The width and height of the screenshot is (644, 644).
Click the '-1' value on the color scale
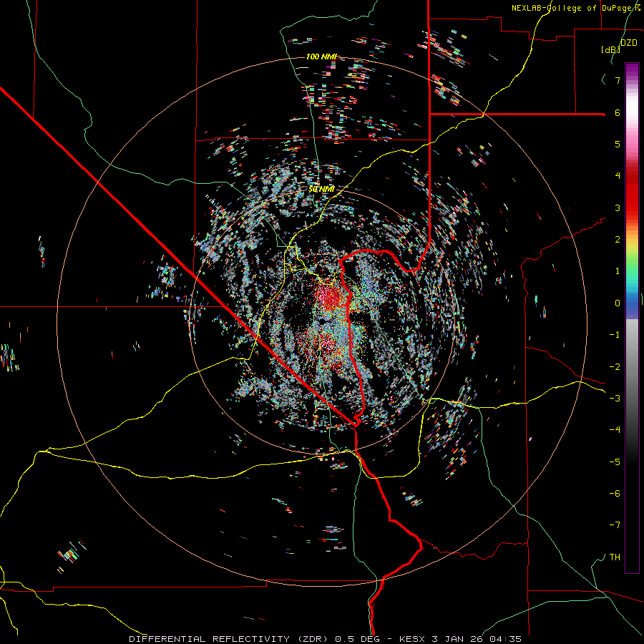(x=615, y=335)
